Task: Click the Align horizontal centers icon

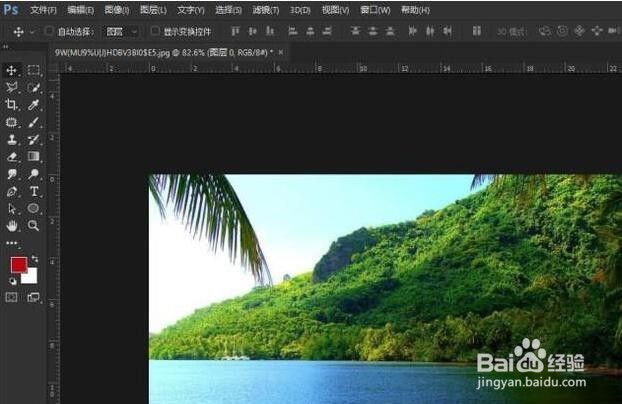Action: pos(310,31)
